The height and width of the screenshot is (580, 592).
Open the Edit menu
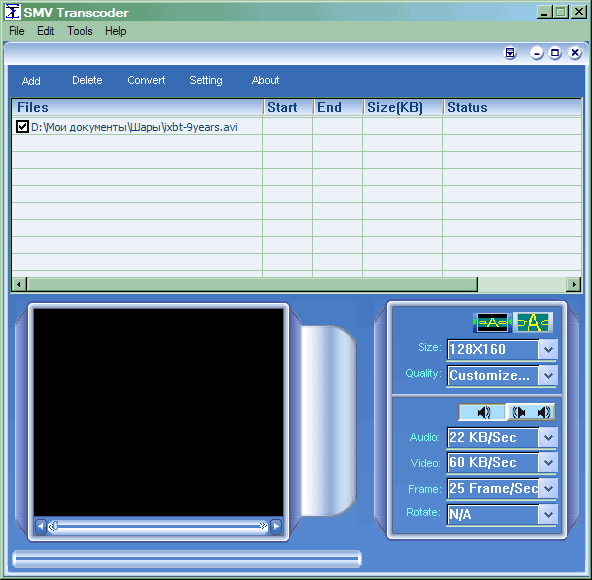click(45, 31)
